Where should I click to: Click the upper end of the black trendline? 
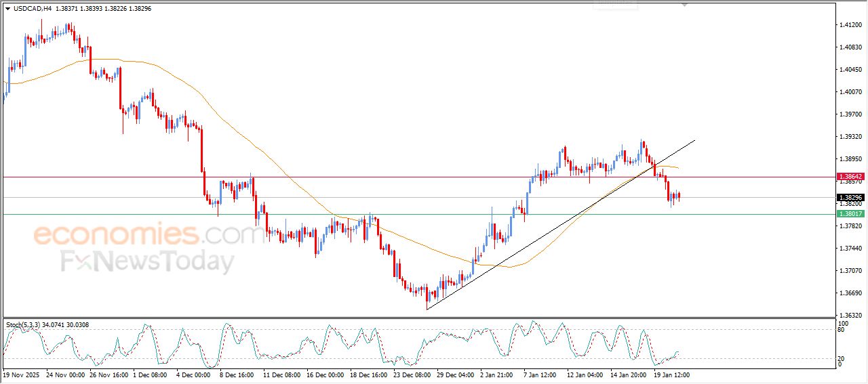click(694, 140)
